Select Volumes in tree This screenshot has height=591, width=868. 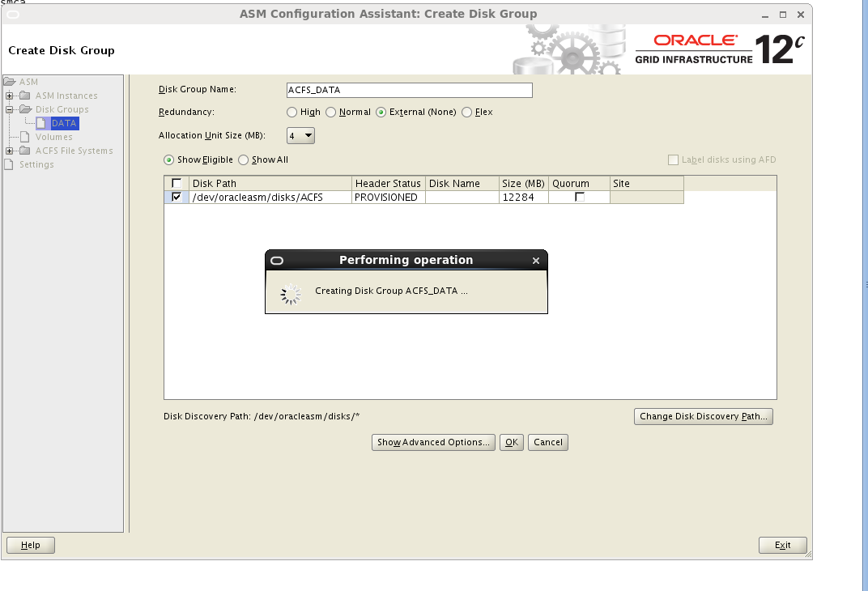point(53,138)
